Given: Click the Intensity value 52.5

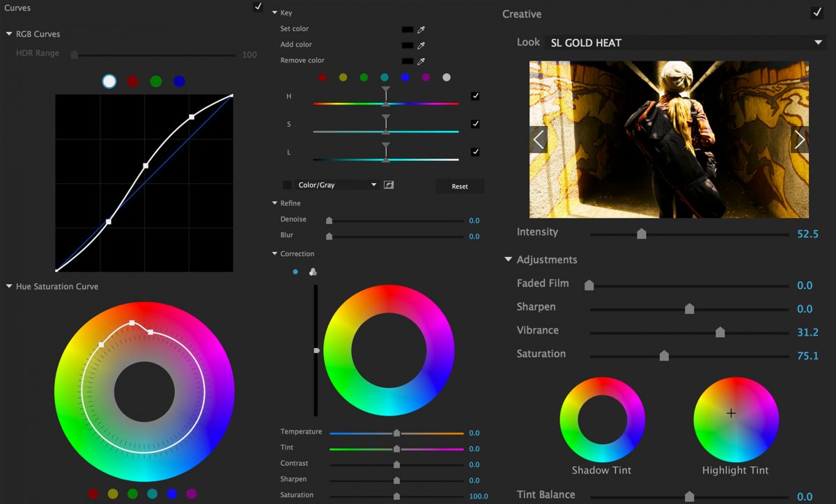Looking at the screenshot, I should pos(807,234).
